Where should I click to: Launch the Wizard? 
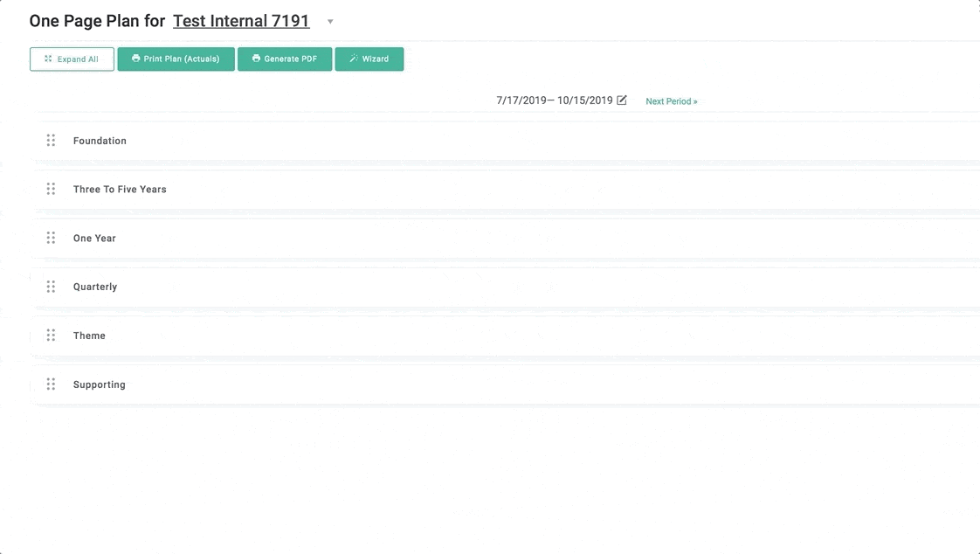pyautogui.click(x=369, y=59)
